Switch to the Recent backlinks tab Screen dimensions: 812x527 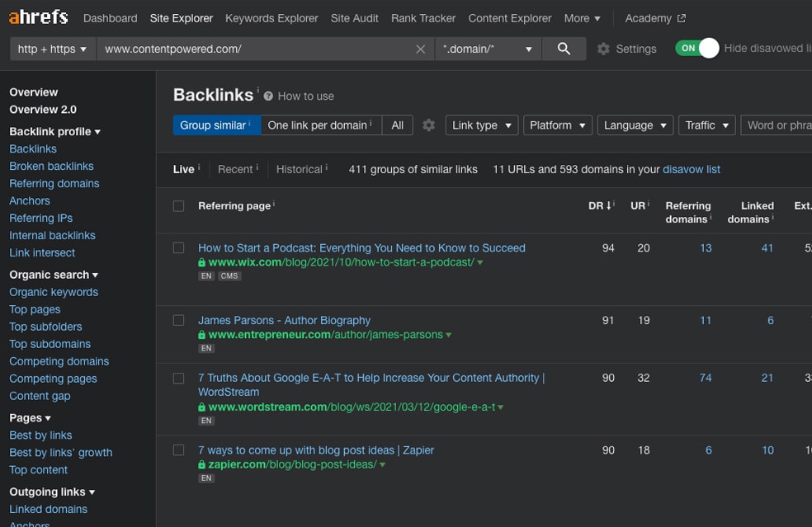pos(235,169)
